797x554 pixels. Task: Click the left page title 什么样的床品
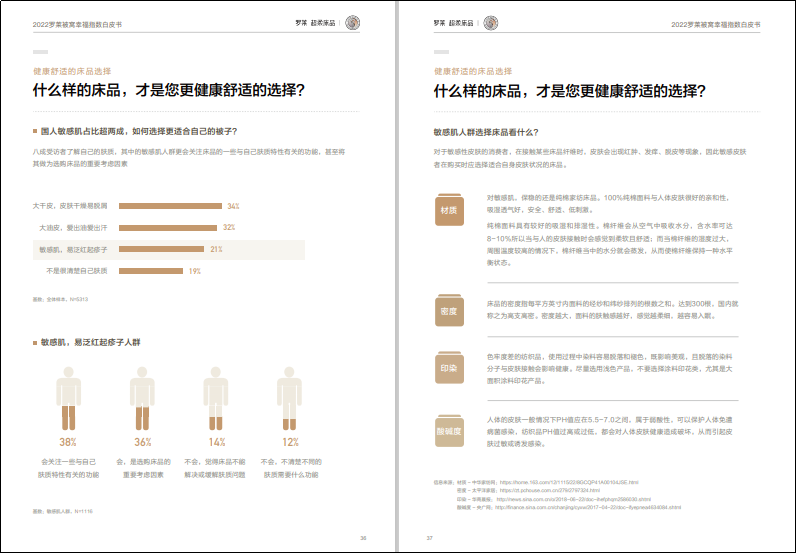169,90
